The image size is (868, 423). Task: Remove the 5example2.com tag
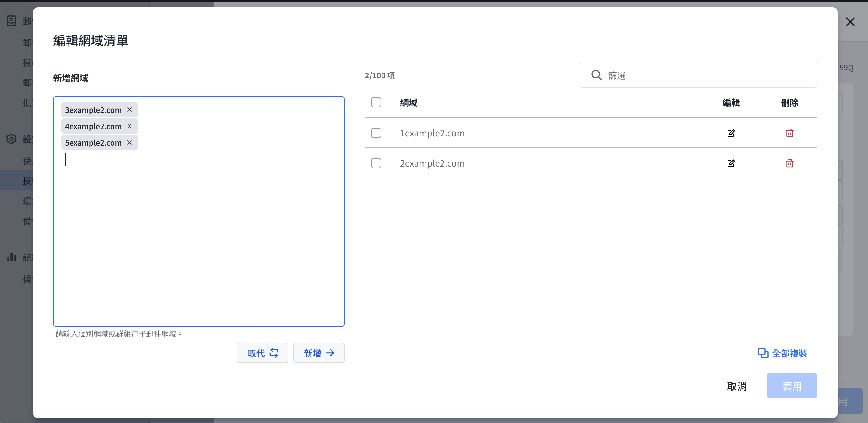point(129,143)
